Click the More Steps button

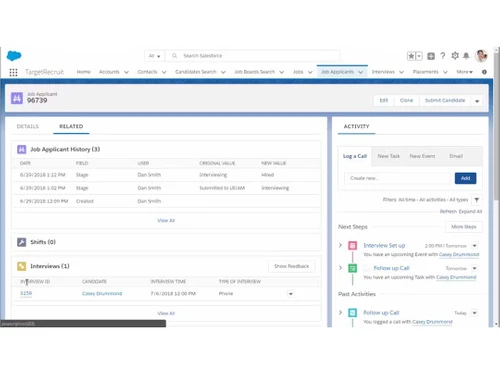[x=464, y=227]
